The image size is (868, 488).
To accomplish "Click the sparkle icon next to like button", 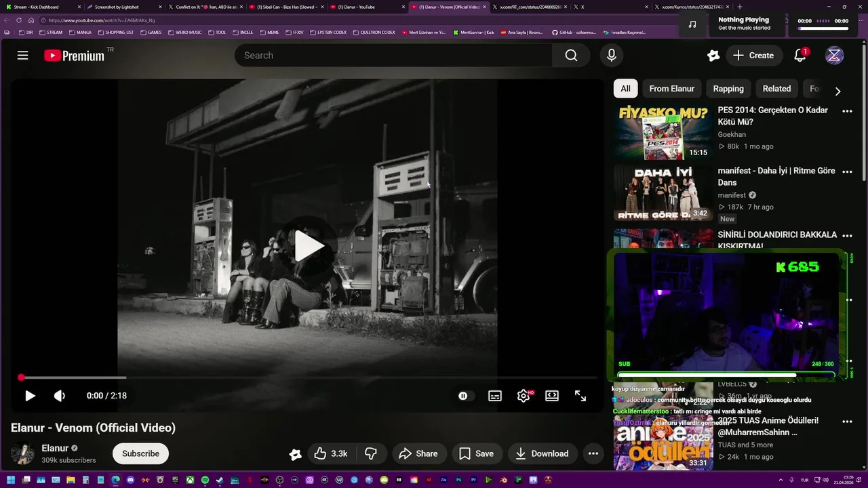I will pos(295,454).
